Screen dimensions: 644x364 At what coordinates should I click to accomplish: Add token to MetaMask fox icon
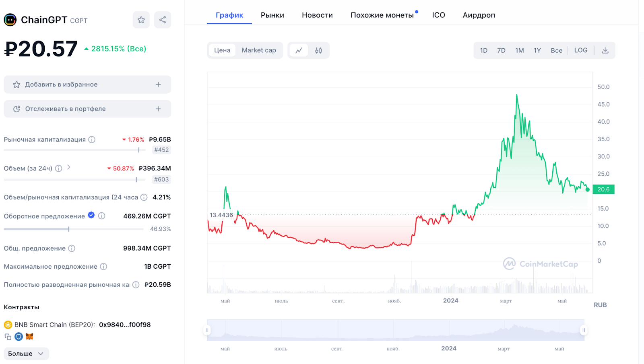coord(29,336)
